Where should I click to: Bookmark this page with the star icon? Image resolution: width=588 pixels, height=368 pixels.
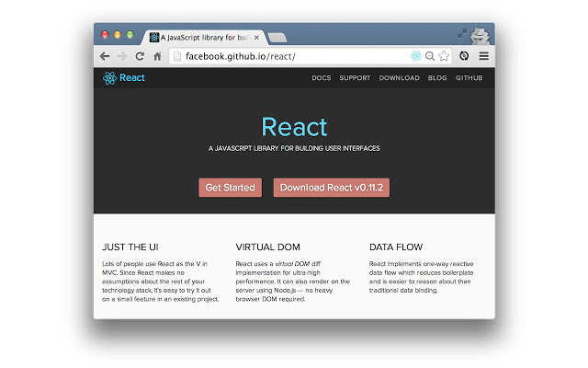coord(444,56)
